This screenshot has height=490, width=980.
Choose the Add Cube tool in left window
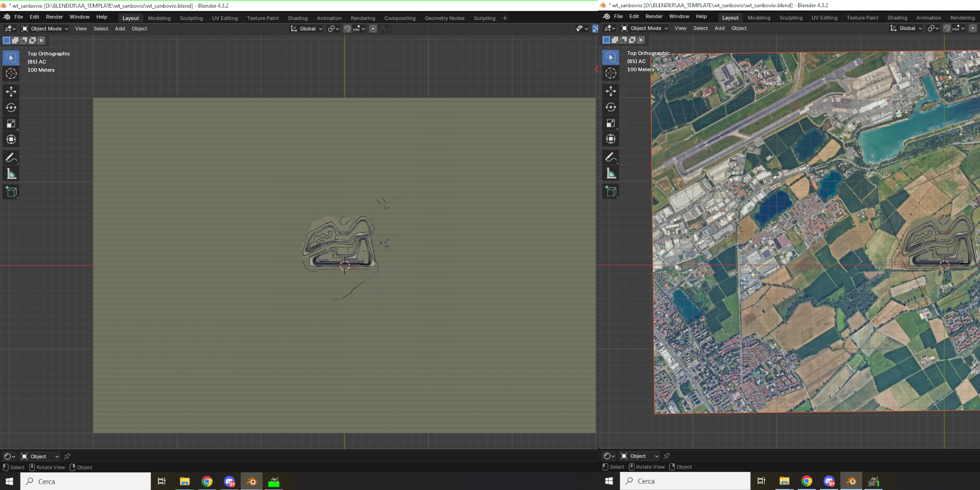11,192
